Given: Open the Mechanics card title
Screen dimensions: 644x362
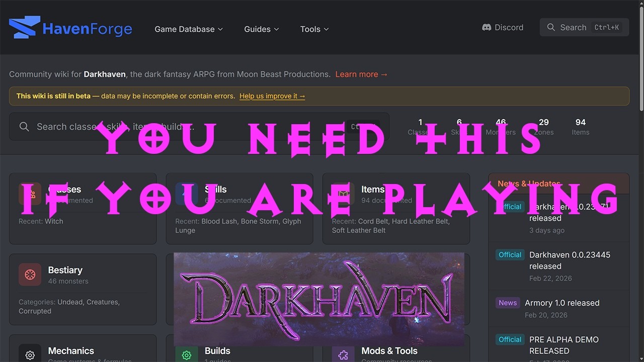Looking at the screenshot, I should tap(71, 350).
